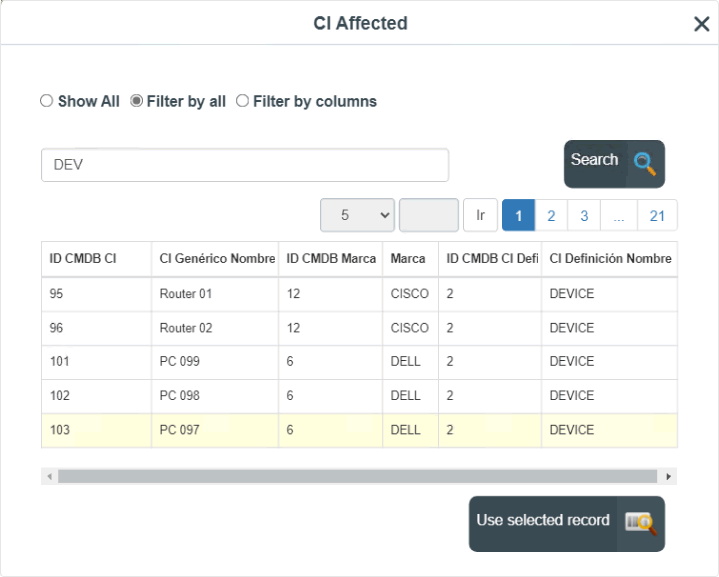Go to results page 3
Viewport: 719px width, 577px height.
[584, 215]
